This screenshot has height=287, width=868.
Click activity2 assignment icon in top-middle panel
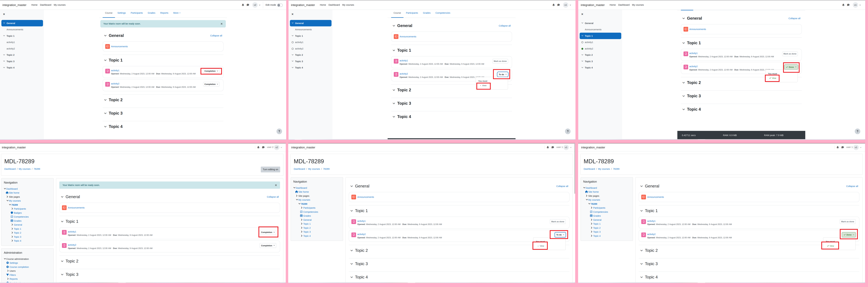pyautogui.click(x=396, y=74)
